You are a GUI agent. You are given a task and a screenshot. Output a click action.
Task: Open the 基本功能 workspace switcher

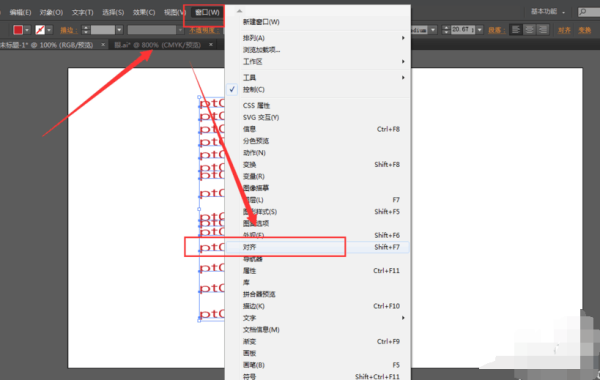[548, 12]
